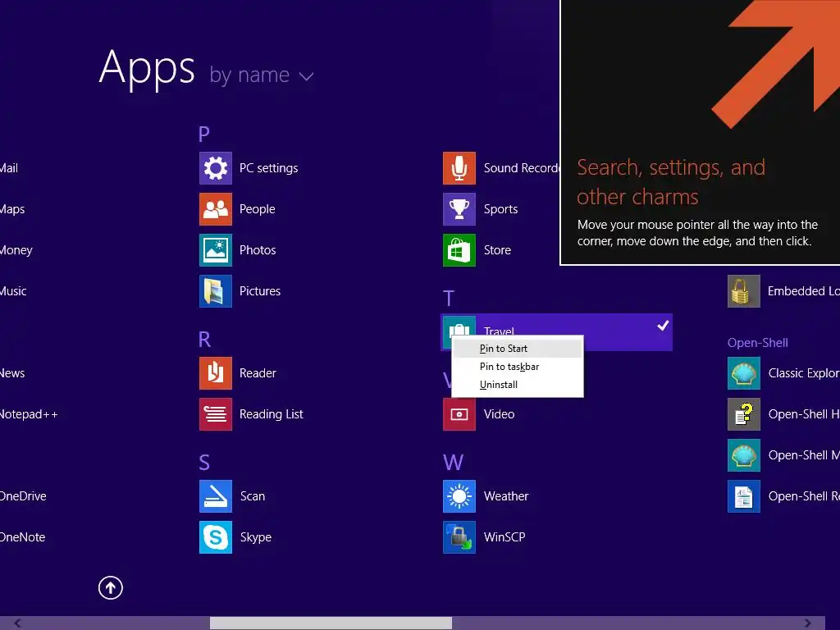Launch the Reader app icon
Viewport: 840px width, 630px height.
(x=216, y=373)
